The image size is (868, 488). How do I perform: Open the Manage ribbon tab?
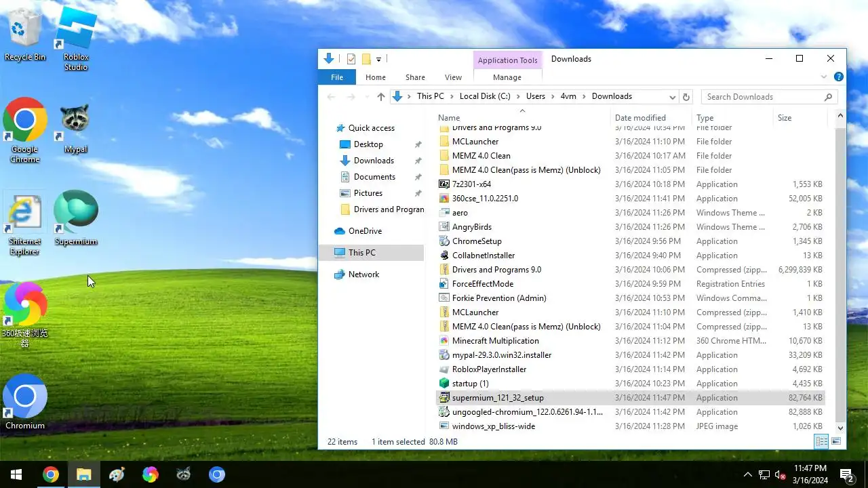[x=507, y=77]
